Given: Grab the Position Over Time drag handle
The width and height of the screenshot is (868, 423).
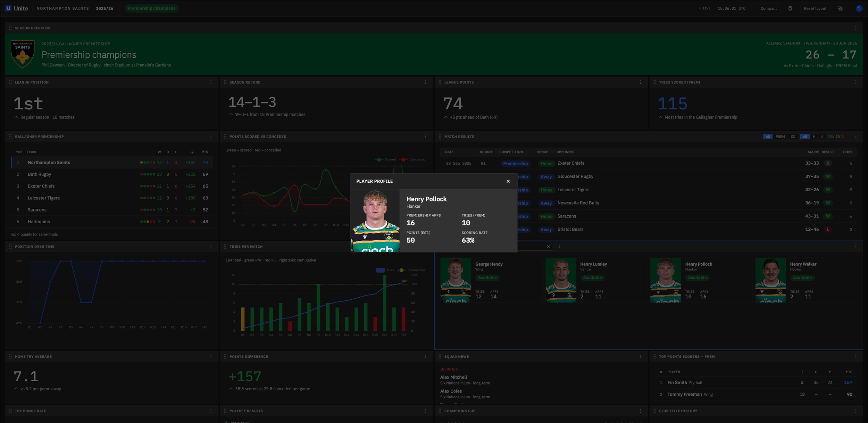Looking at the screenshot, I should (x=10, y=247).
